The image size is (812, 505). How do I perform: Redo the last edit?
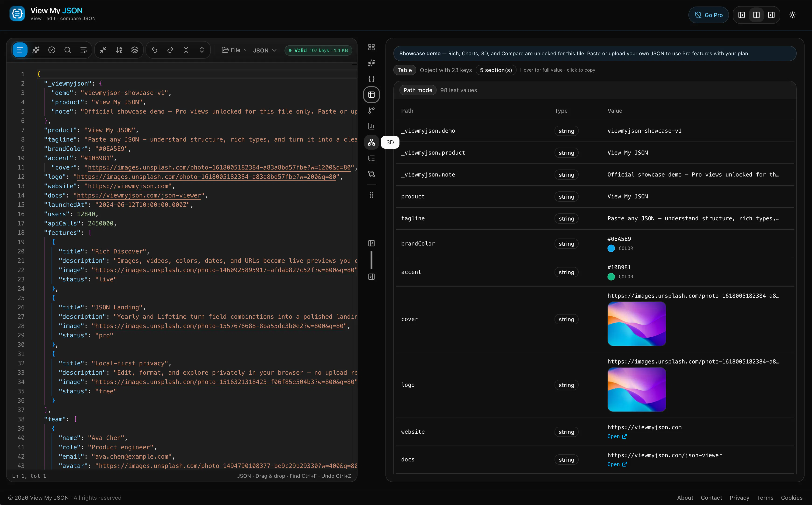(170, 50)
